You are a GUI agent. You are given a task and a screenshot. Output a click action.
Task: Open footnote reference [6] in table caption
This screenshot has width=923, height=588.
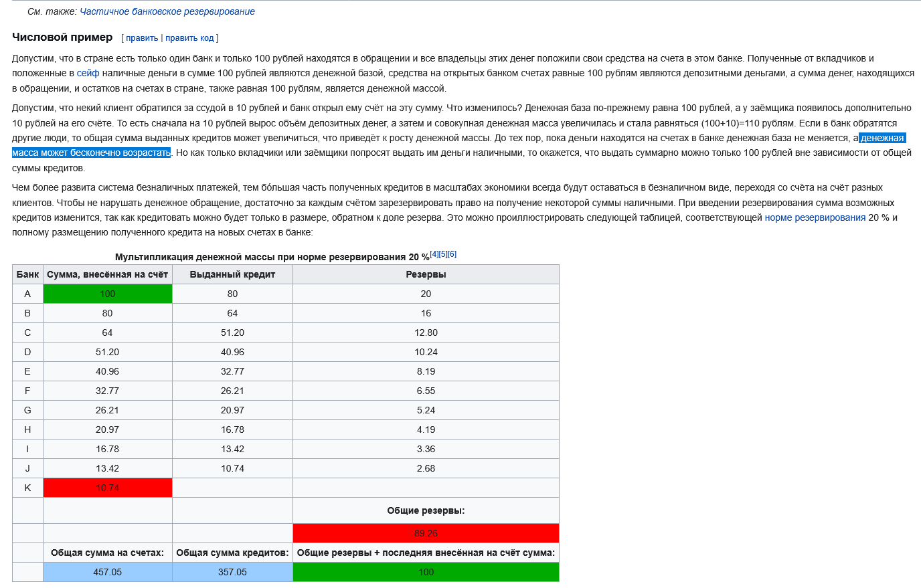tap(452, 254)
